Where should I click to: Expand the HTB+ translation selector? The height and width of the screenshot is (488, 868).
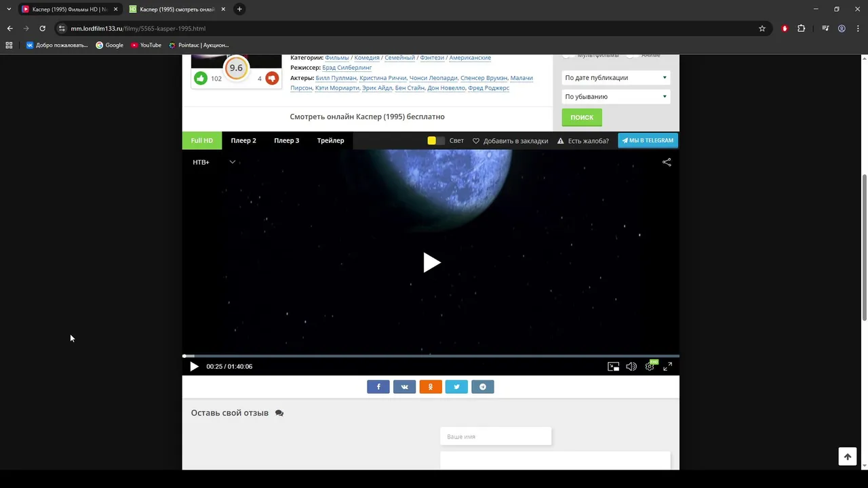pos(214,162)
